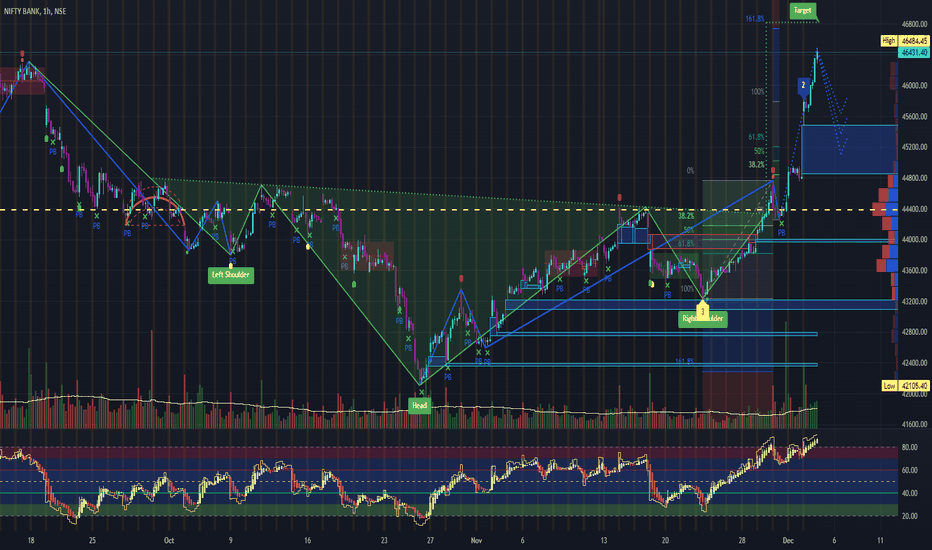
Task: Select the blue wave marker numbered 2
Action: point(803,86)
